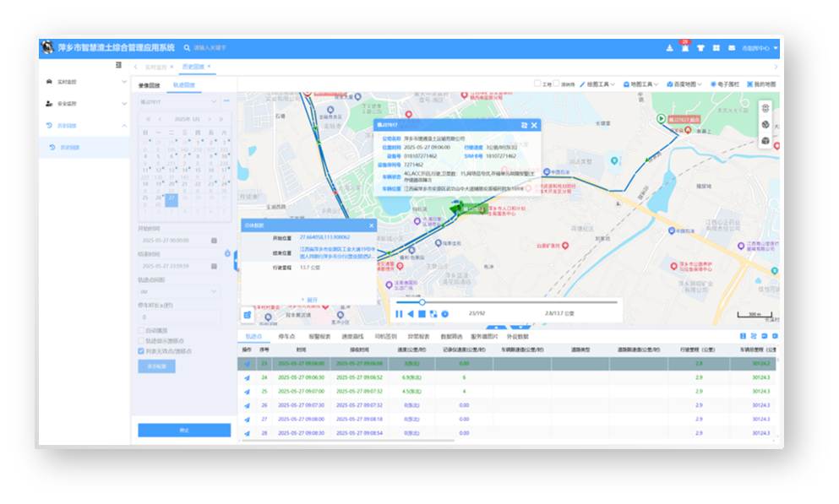Click the download icon in top header
The width and height of the screenshot is (839, 504).
(670, 48)
